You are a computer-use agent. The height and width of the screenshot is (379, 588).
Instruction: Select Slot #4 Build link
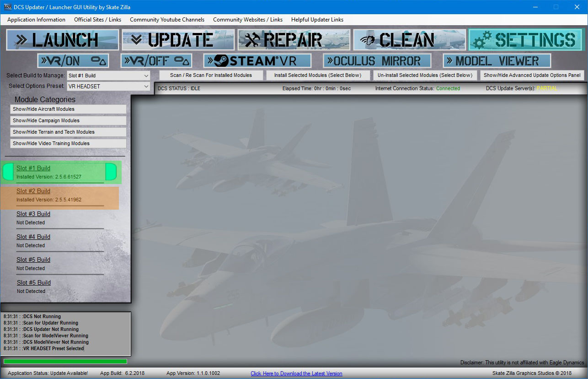coord(33,237)
